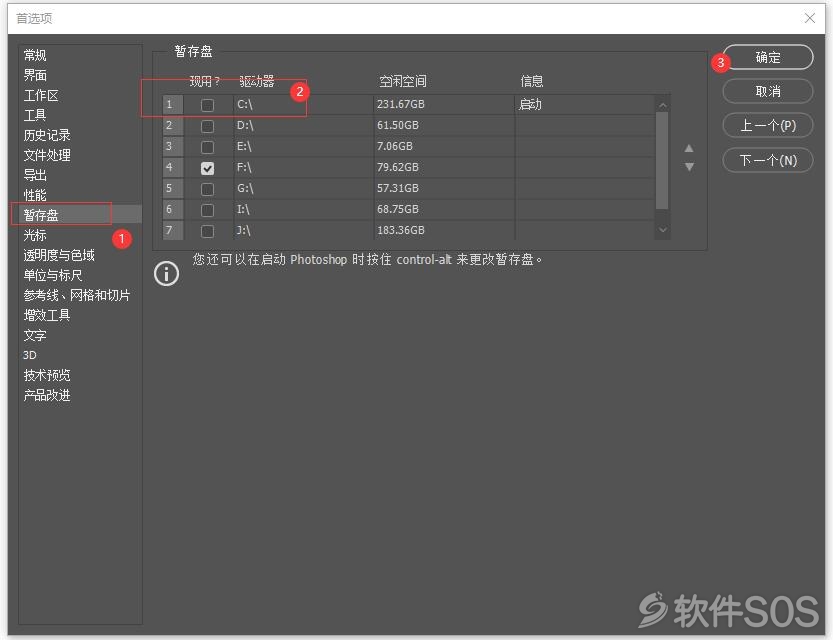Screen dimensions: 833x640
Task: Open 光标 preferences
Action: [35, 235]
